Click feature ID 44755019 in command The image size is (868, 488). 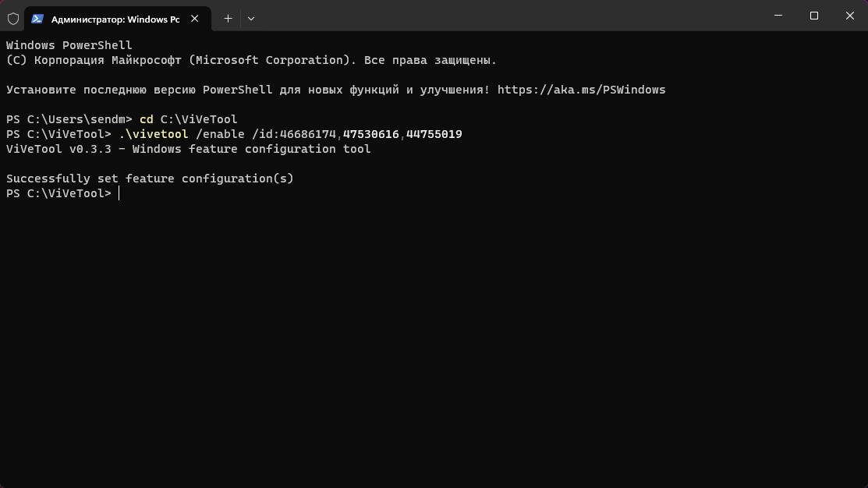[434, 134]
